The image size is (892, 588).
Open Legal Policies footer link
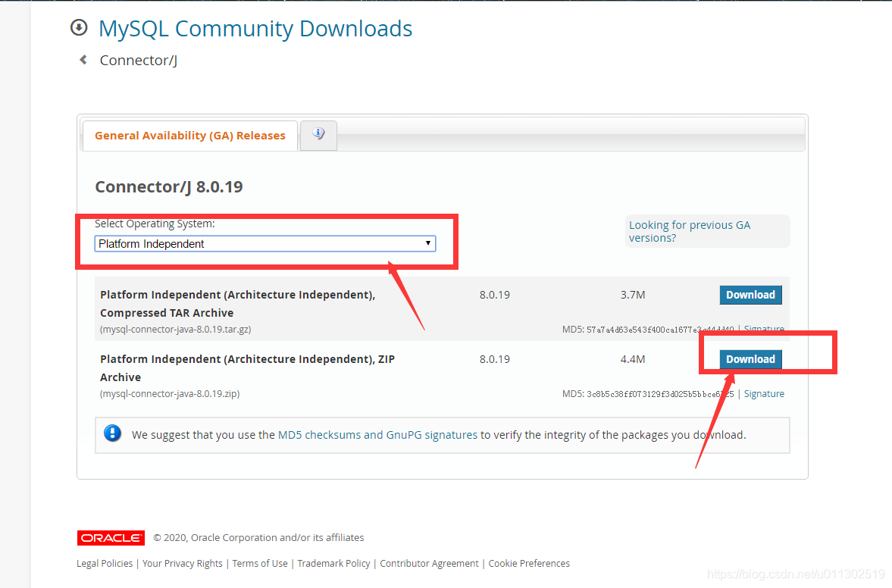105,563
